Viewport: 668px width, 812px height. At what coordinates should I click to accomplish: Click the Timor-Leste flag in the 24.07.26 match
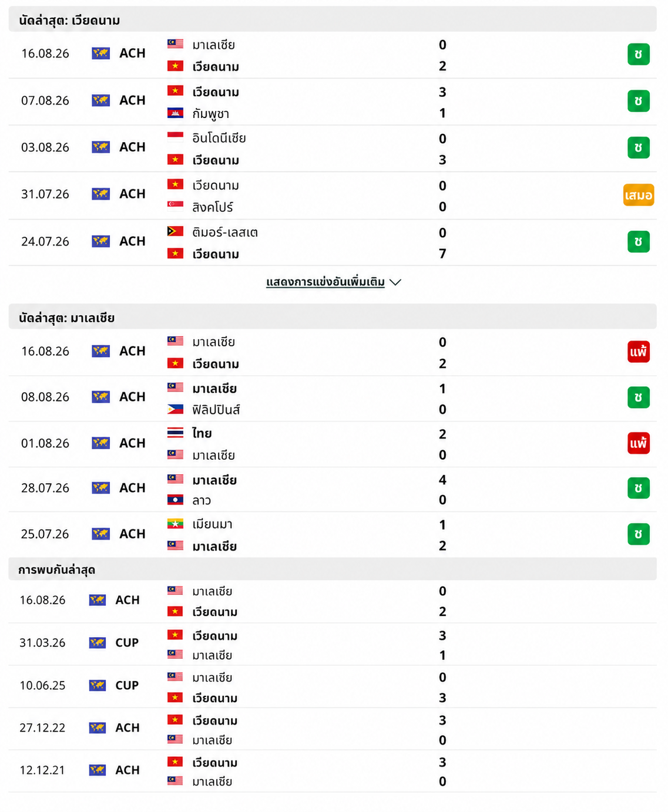point(175,231)
